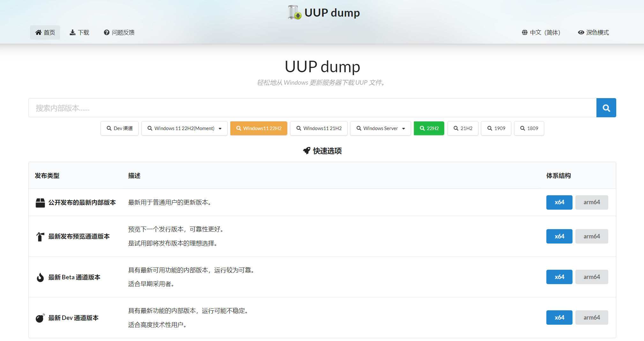
Task: Select x64 for 最新发布预览通道版本
Action: click(559, 236)
